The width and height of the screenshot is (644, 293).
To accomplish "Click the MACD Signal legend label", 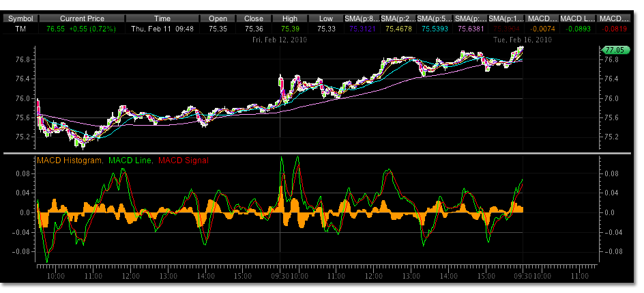I will click(185, 160).
